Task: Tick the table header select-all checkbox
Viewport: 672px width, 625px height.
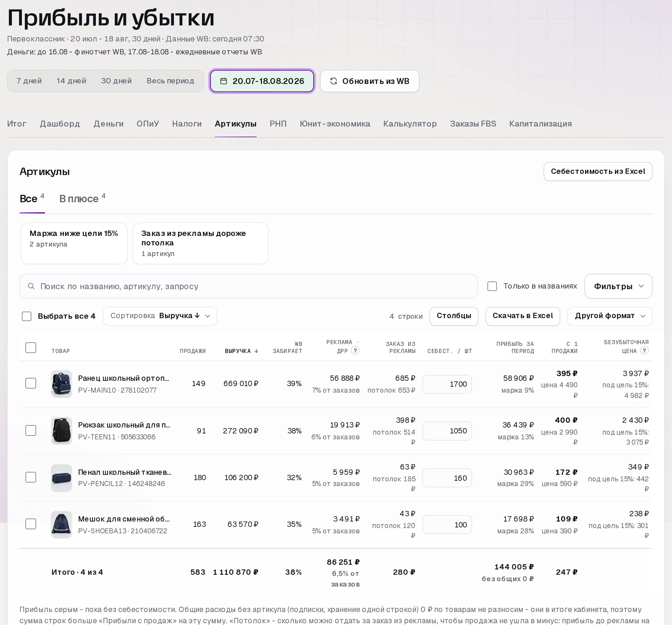Action: click(x=31, y=348)
